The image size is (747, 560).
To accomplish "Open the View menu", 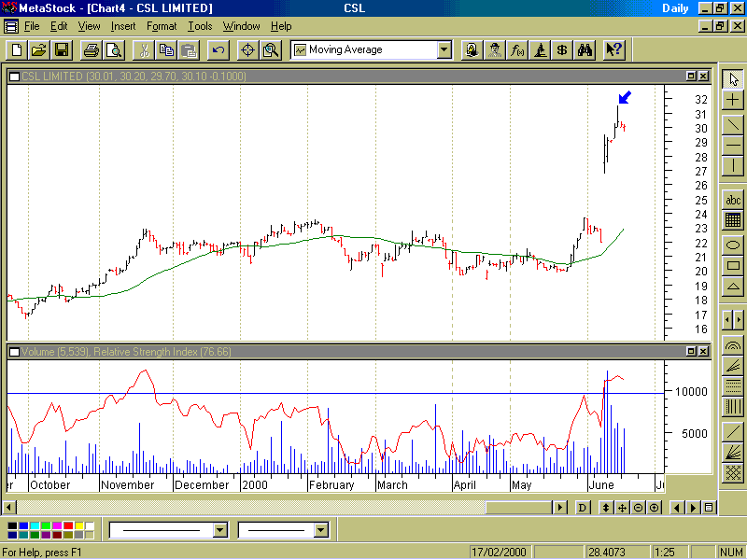I will click(89, 26).
